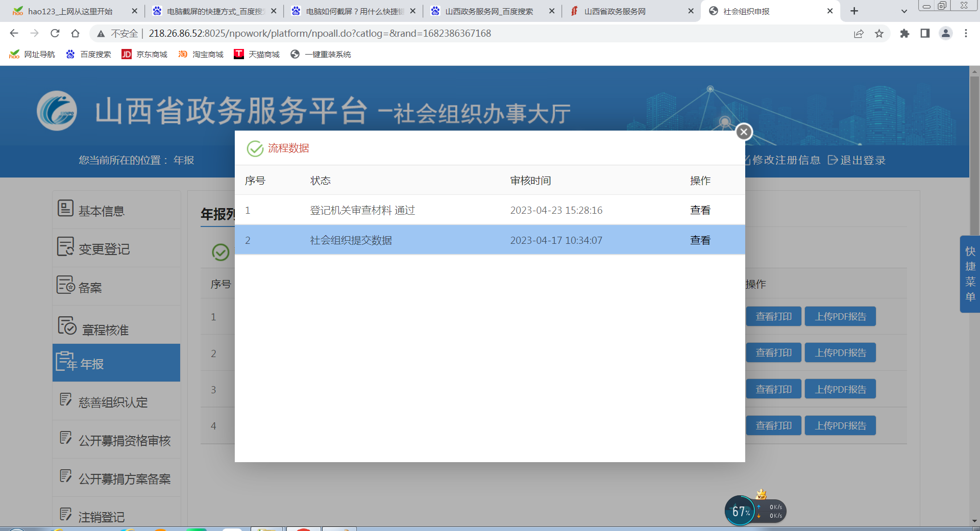Bookmark this page with star icon
The width and height of the screenshot is (980, 531).
tap(879, 34)
